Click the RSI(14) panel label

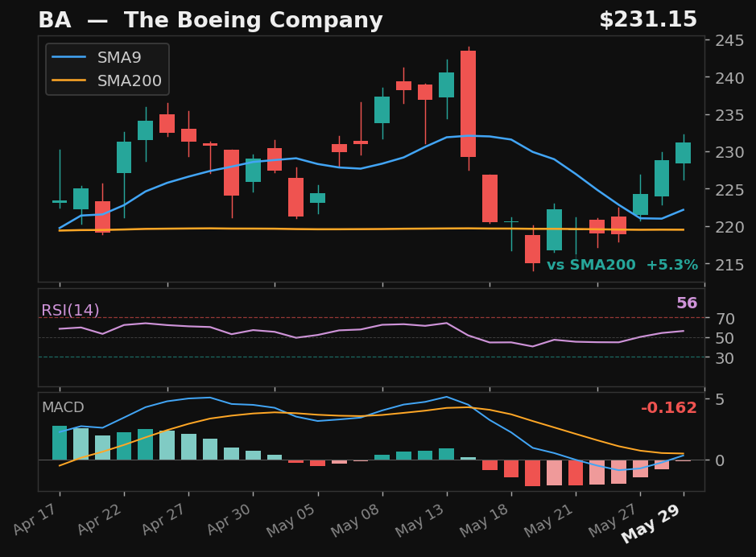[70, 310]
